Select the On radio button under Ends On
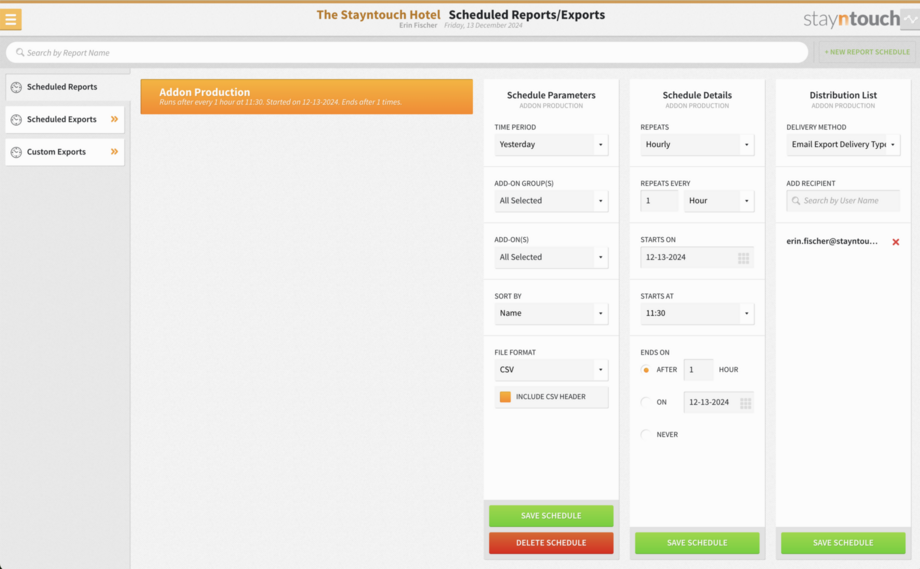920x569 pixels. click(x=646, y=402)
